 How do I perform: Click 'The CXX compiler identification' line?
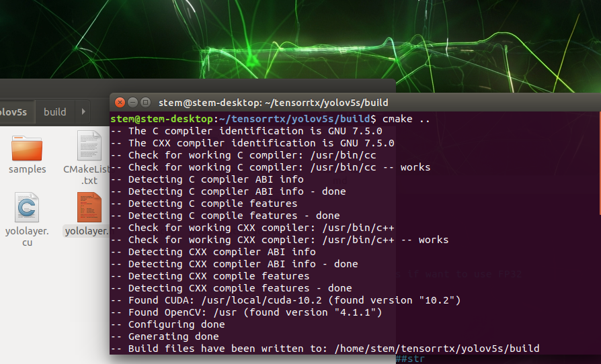click(x=253, y=143)
